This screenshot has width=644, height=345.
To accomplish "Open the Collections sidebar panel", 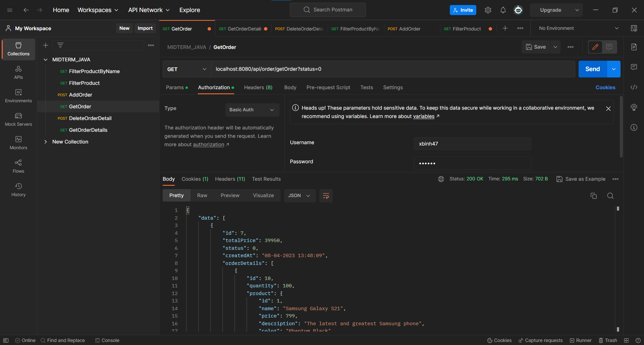I will point(18,49).
